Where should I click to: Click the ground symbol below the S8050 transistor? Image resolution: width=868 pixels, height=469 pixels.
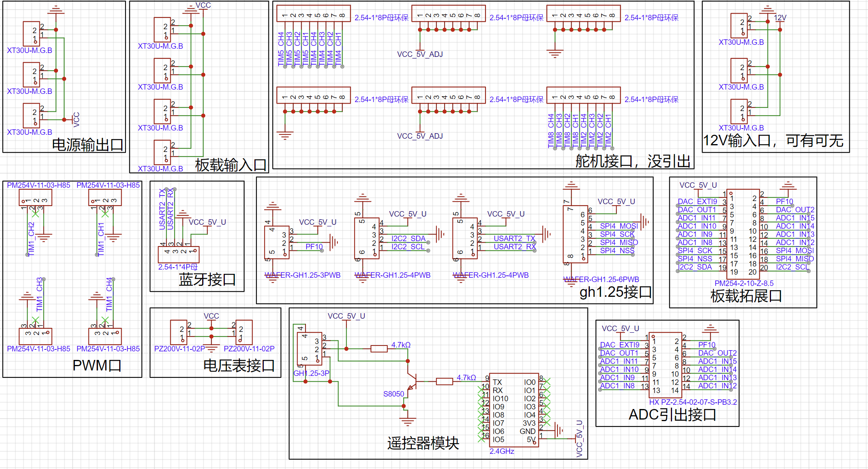tap(408, 421)
